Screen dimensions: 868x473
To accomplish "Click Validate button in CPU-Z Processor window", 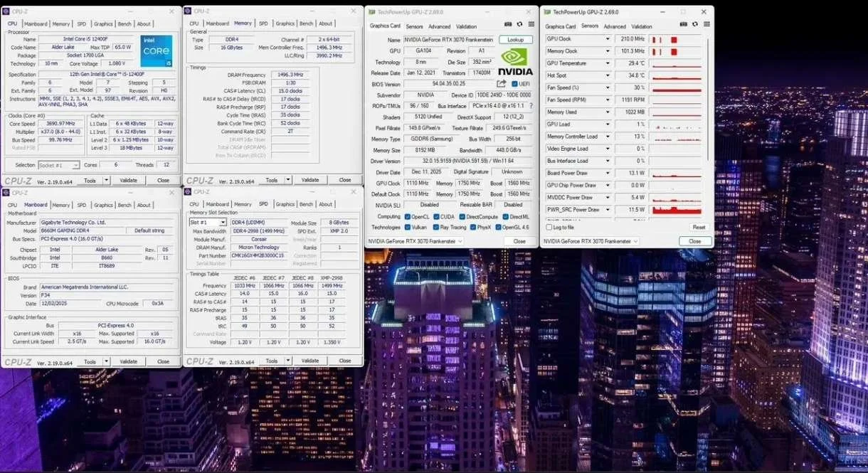I will (129, 180).
